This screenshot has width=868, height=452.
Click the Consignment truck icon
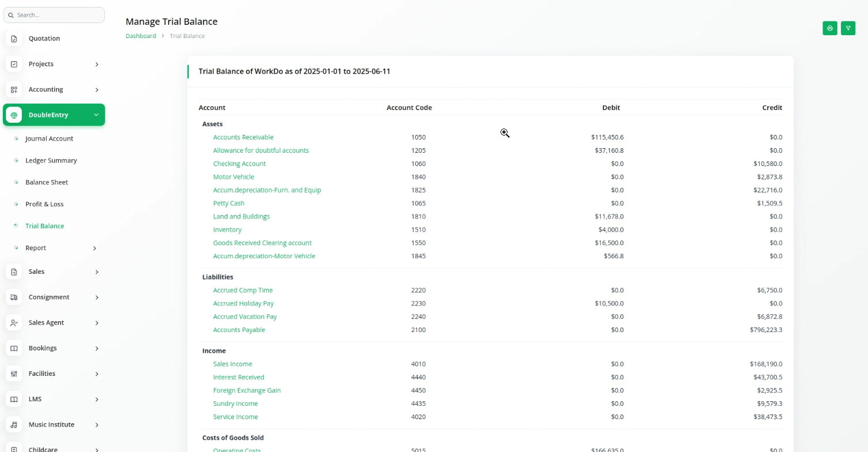pyautogui.click(x=14, y=297)
